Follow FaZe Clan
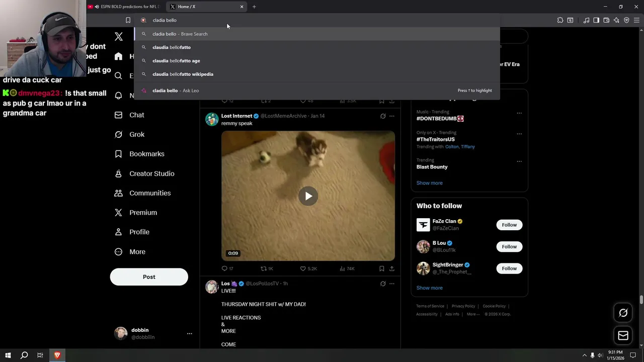Image resolution: width=644 pixels, height=362 pixels. click(x=509, y=225)
